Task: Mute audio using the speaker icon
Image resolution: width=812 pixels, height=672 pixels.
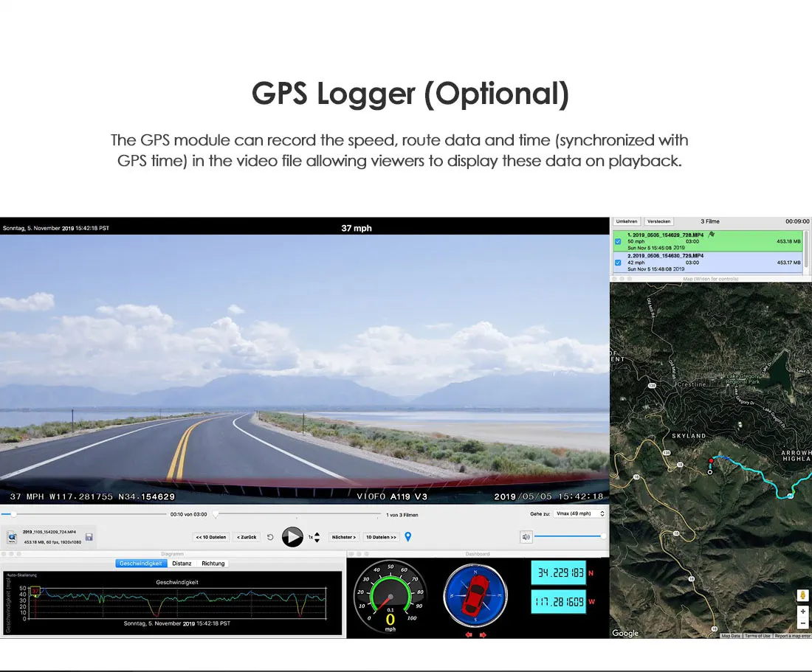Action: (526, 537)
